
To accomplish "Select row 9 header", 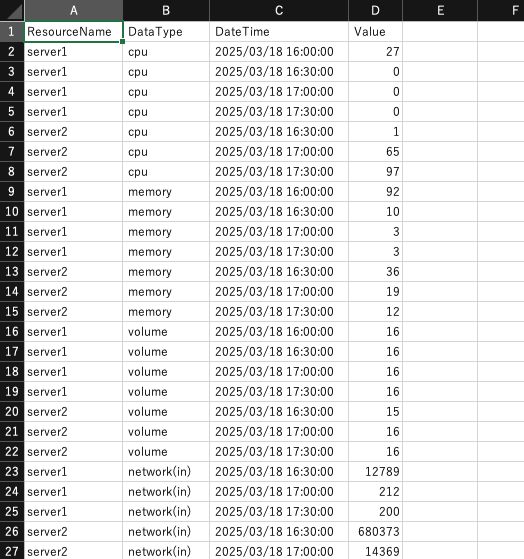I will (x=12, y=191).
